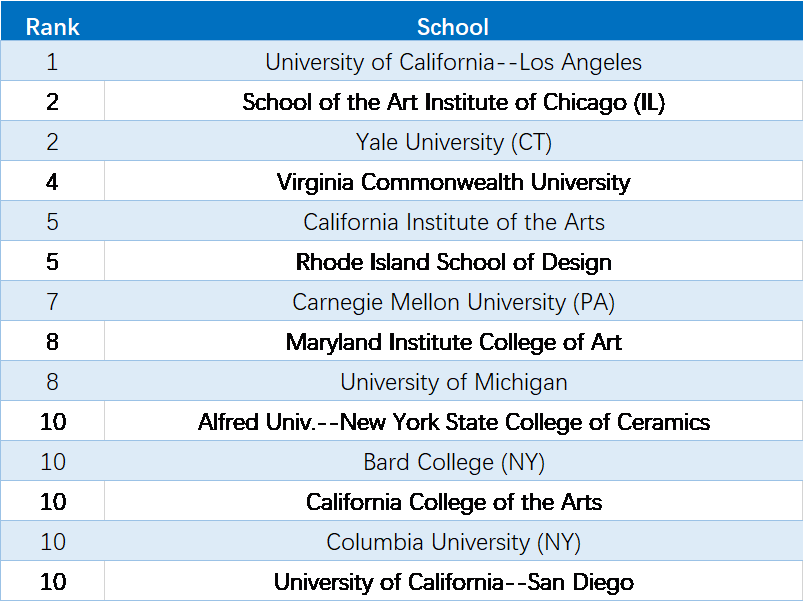Select the rank cell beside Columbia University
This screenshot has width=804, height=602.
(x=52, y=542)
